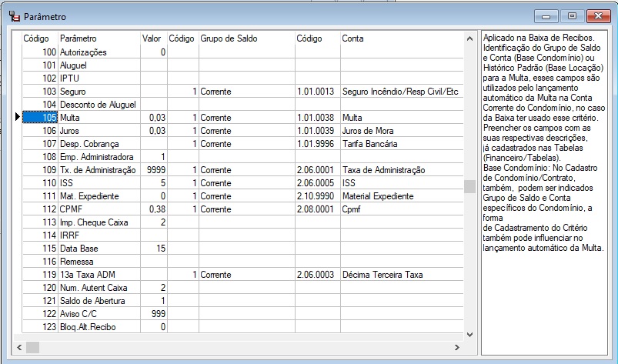
Task: Click the vertical scrollbar up arrow
Action: 469,38
